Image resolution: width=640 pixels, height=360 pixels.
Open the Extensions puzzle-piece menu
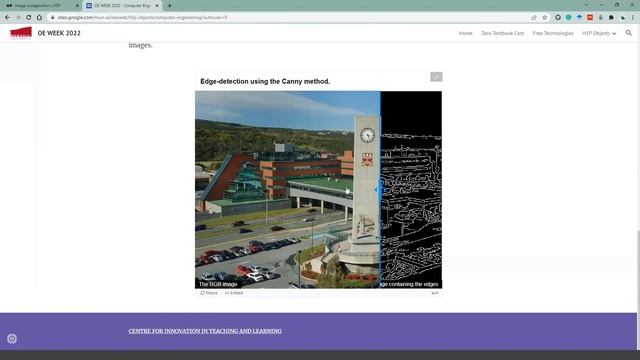(x=611, y=18)
